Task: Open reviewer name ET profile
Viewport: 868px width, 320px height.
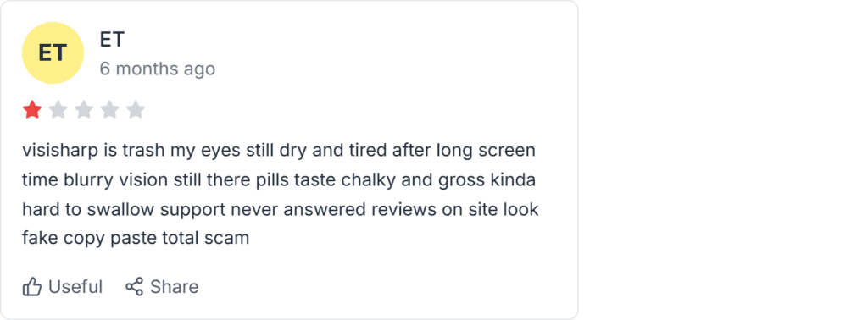Action: pyautogui.click(x=113, y=39)
